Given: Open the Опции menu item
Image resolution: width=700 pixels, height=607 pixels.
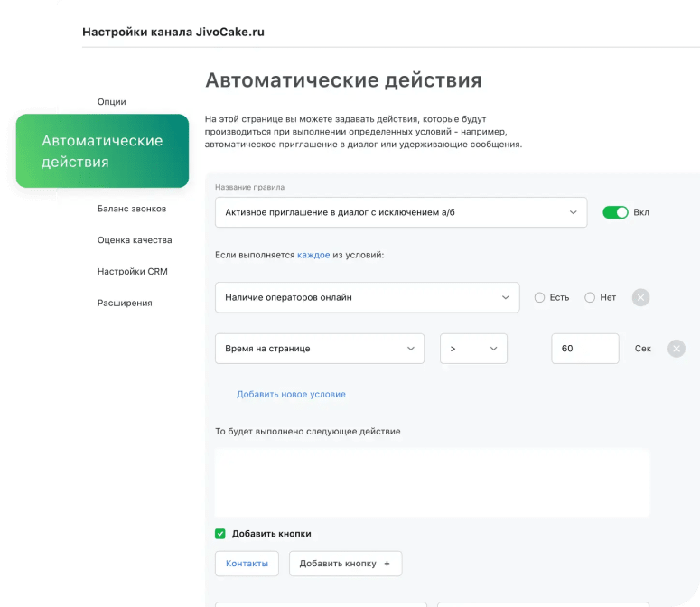Looking at the screenshot, I should [x=112, y=102].
